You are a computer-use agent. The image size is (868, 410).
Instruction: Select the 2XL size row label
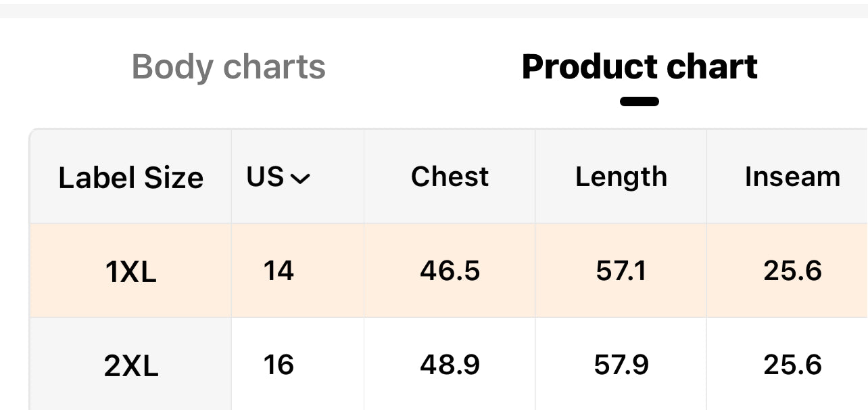(131, 366)
